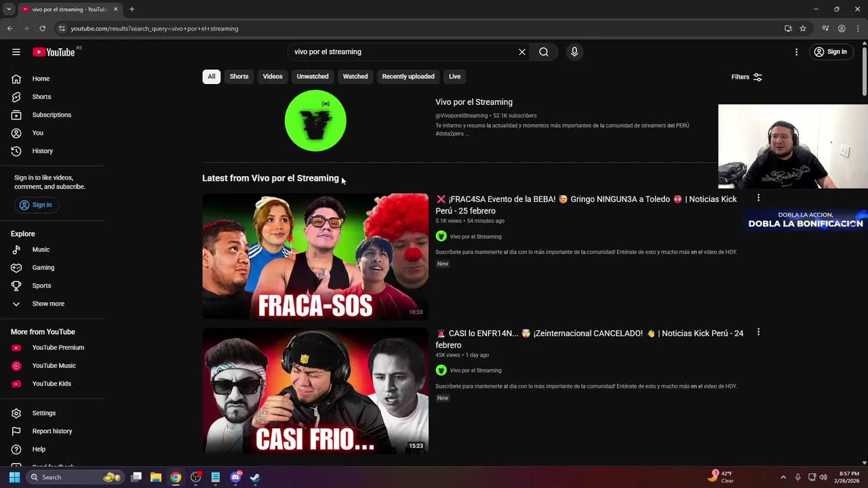Go back in the browser
Image resolution: width=868 pixels, height=488 pixels.
[9, 28]
